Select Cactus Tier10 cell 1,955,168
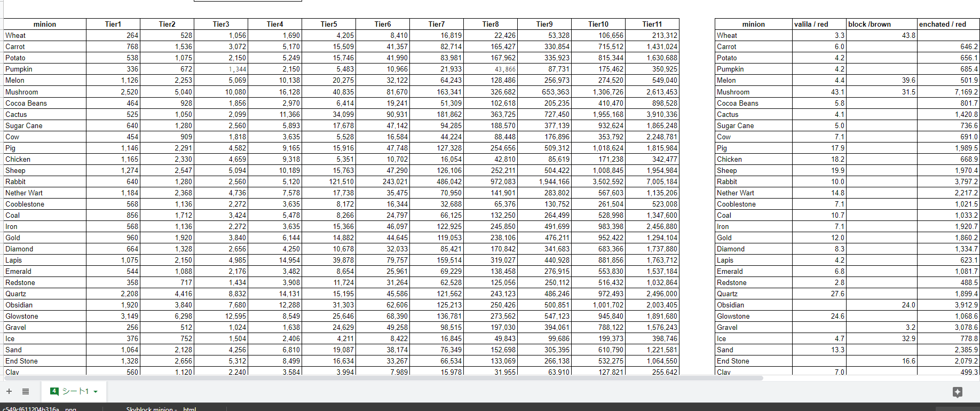The width and height of the screenshot is (980, 411). [x=598, y=114]
